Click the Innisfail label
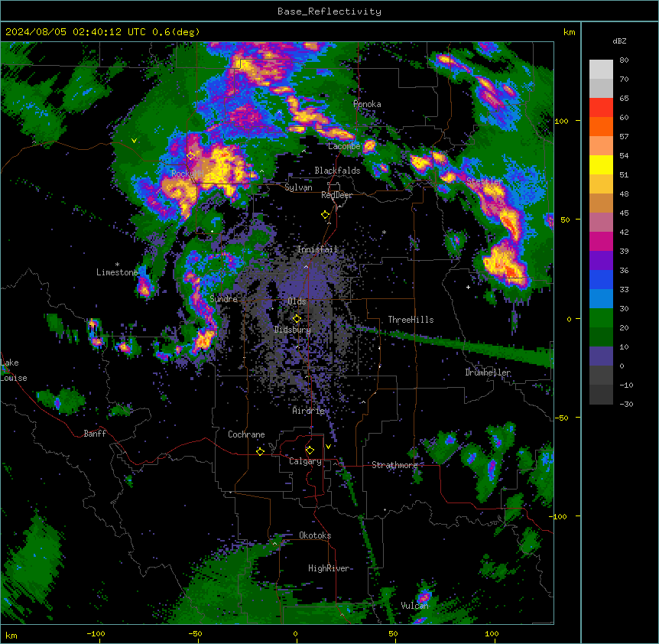The width and height of the screenshot is (659, 644). coord(317,249)
